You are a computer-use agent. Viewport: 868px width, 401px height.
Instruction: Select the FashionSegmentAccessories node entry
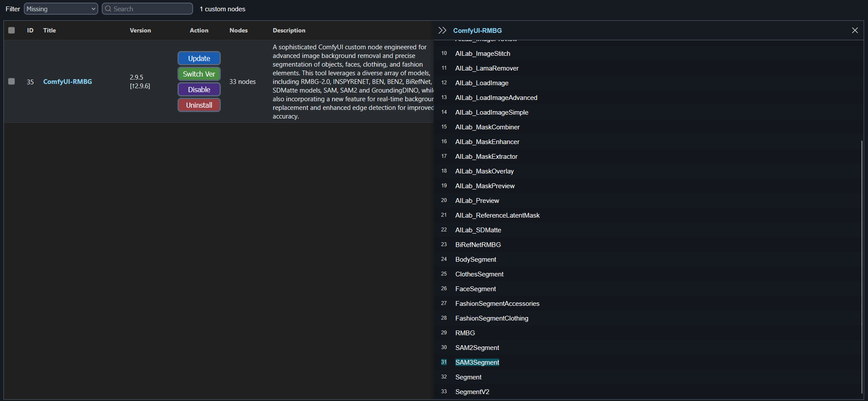tap(497, 304)
